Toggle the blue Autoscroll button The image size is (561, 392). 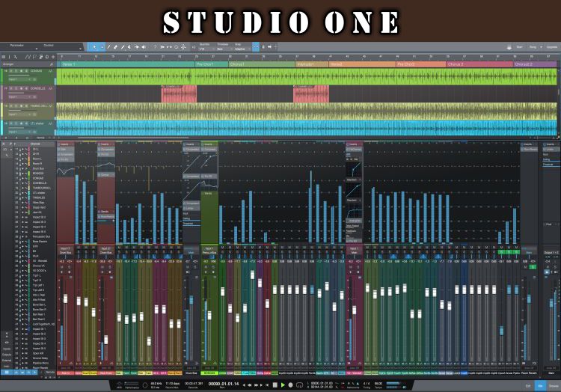256,47
